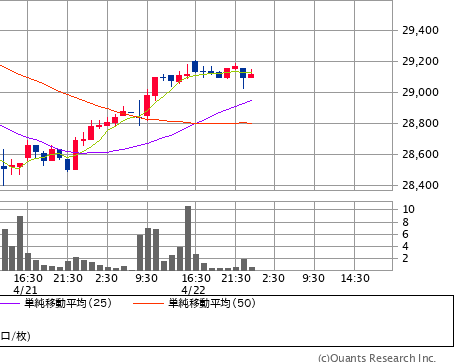Click the 29,400 price axis label
Screen dimensions: 456x362
tap(420, 30)
